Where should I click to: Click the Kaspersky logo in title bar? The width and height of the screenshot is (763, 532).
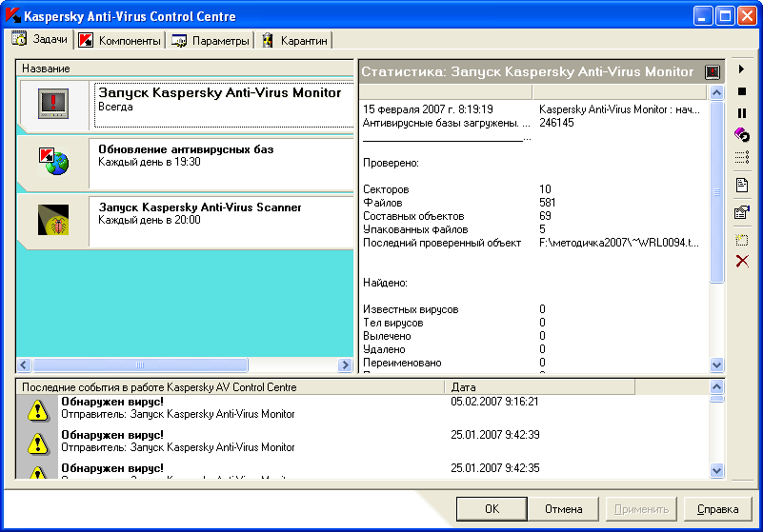12,15
